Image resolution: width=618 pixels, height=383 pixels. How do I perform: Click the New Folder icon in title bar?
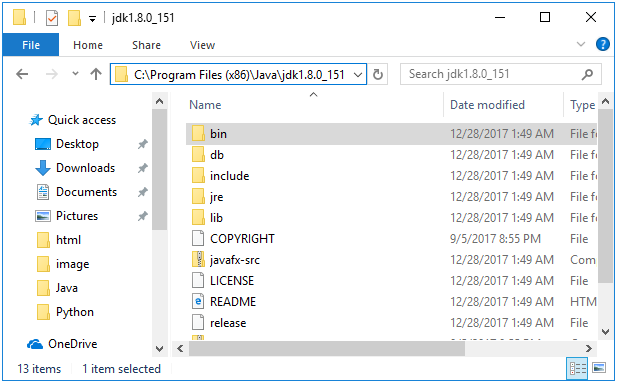click(74, 18)
